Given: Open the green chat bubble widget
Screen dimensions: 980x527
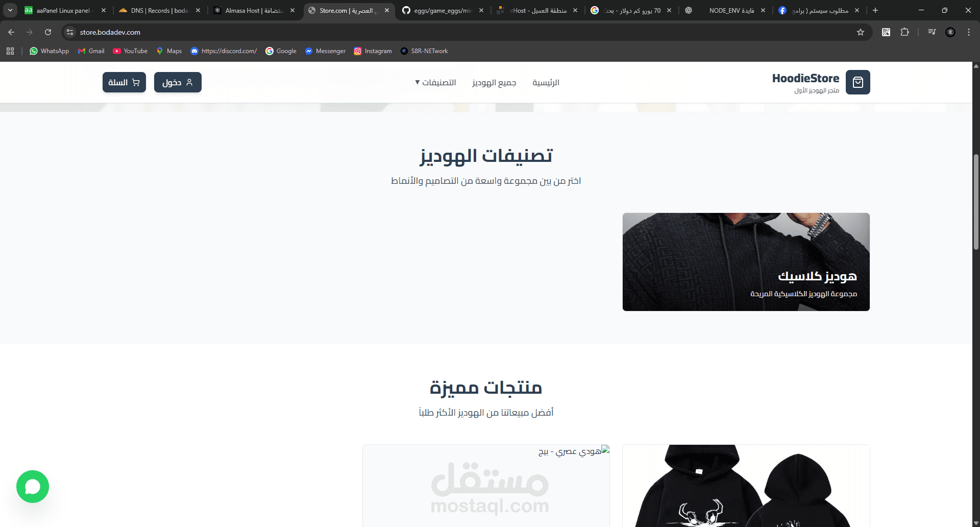Looking at the screenshot, I should pyautogui.click(x=33, y=487).
